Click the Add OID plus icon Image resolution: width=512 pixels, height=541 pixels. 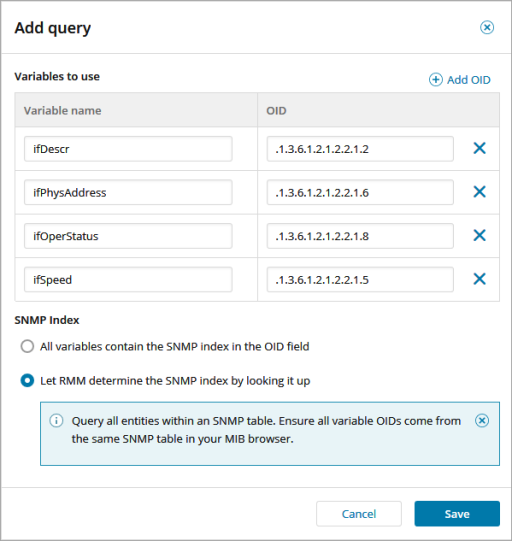436,80
